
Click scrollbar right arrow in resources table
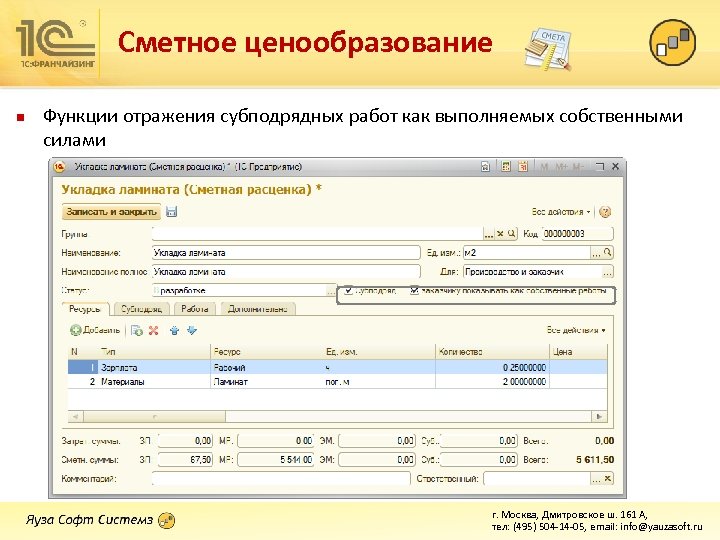599,416
